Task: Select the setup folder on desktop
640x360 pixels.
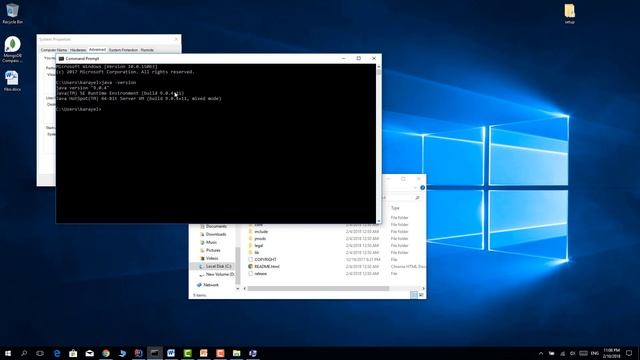Action: [x=570, y=13]
